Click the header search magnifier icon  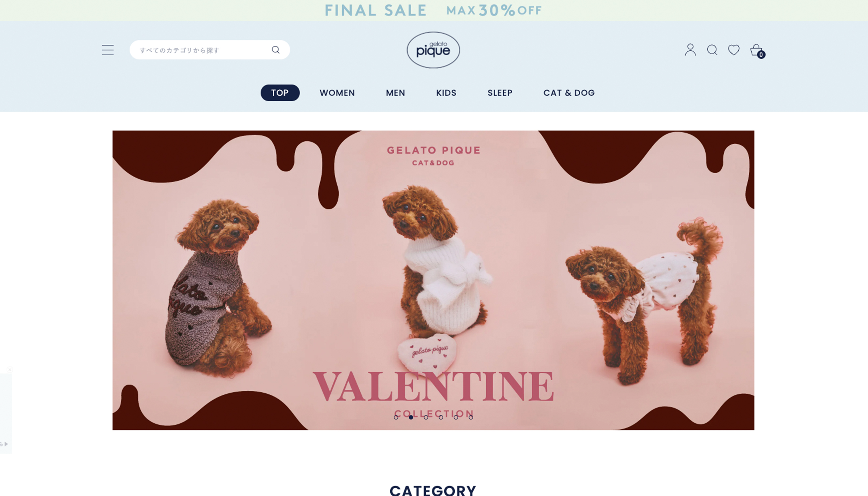point(712,50)
